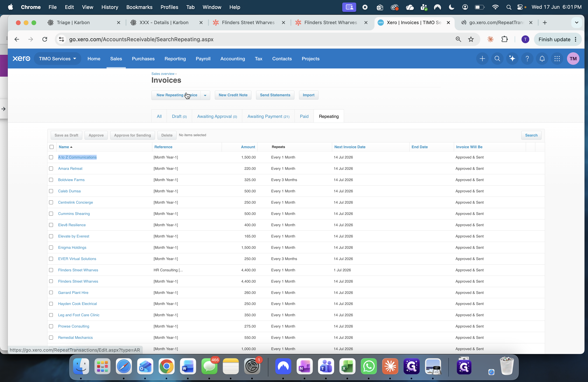Click the Chrome zoom magnifier in address bar
The image size is (588, 382).
[x=458, y=39]
